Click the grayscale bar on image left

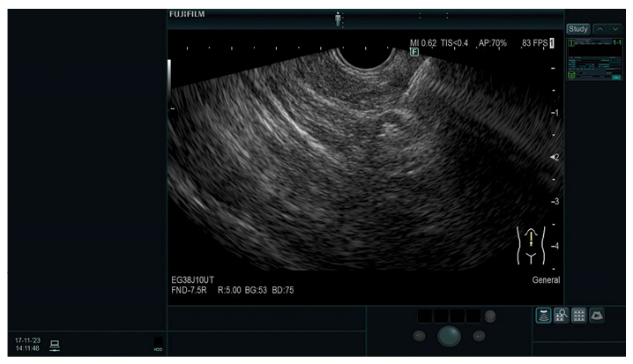[x=169, y=81]
